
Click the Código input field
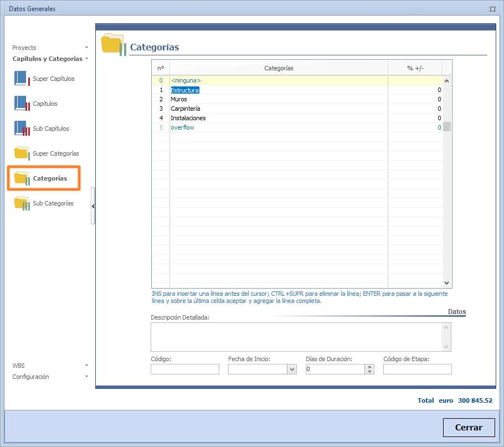click(x=185, y=369)
